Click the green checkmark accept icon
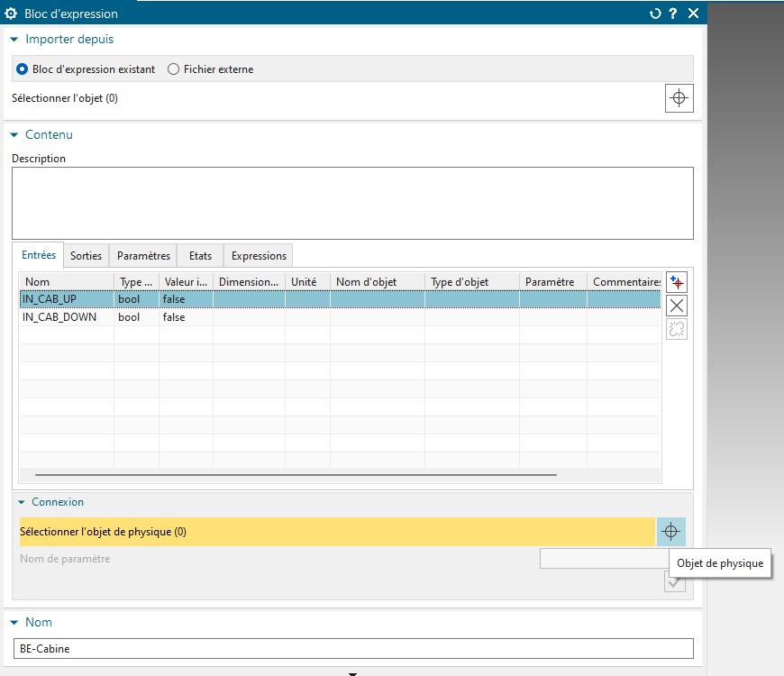 (x=674, y=582)
